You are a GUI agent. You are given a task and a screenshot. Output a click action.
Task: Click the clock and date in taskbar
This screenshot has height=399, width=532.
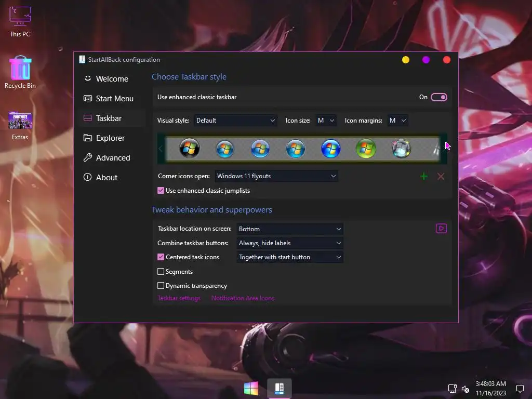[x=491, y=389]
